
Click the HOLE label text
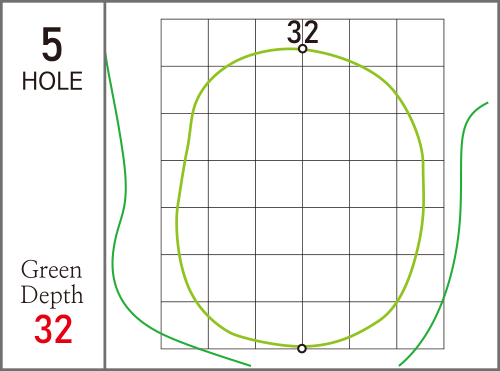pyautogui.click(x=52, y=81)
